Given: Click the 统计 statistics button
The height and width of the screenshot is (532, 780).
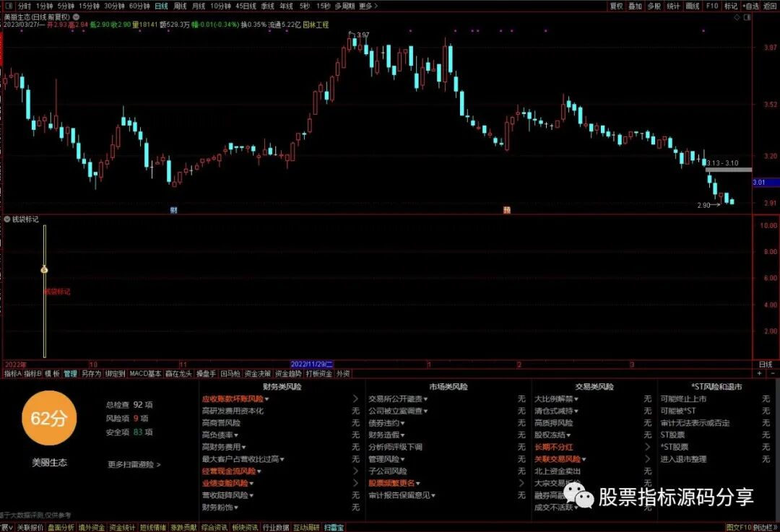Looking at the screenshot, I should [x=673, y=6].
